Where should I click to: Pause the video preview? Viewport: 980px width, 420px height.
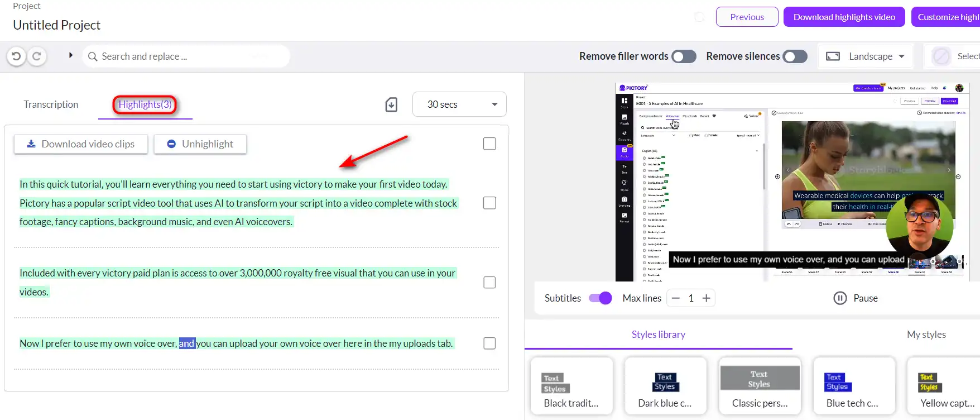point(855,298)
